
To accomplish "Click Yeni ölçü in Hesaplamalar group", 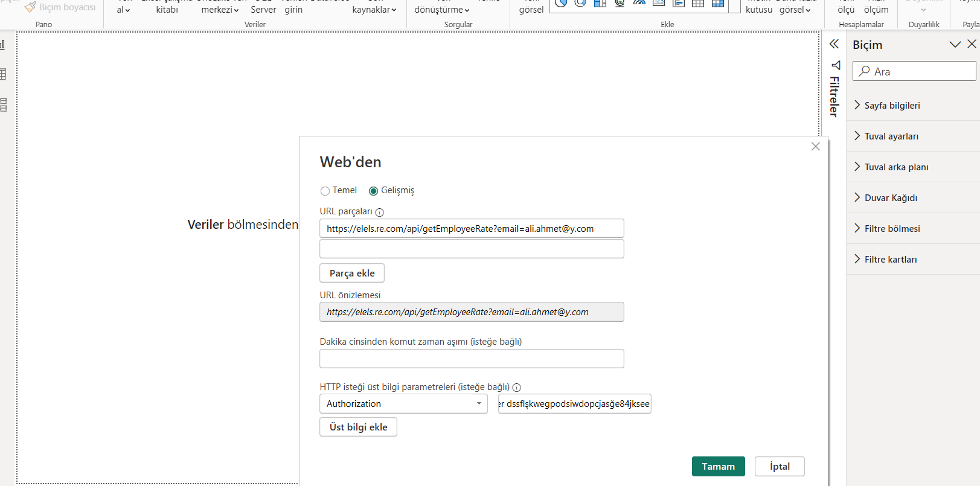I will [846, 7].
